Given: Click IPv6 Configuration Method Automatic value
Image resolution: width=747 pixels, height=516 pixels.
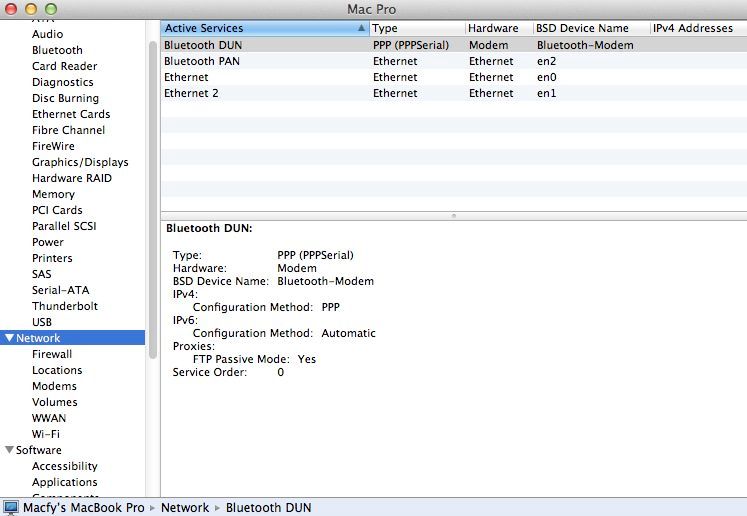Looking at the screenshot, I should point(348,333).
